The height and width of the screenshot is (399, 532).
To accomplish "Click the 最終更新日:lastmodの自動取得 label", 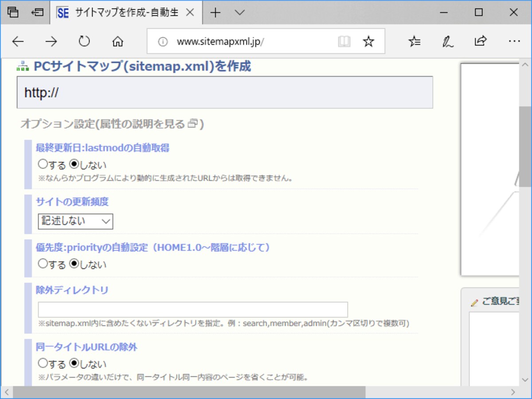I will (x=102, y=148).
